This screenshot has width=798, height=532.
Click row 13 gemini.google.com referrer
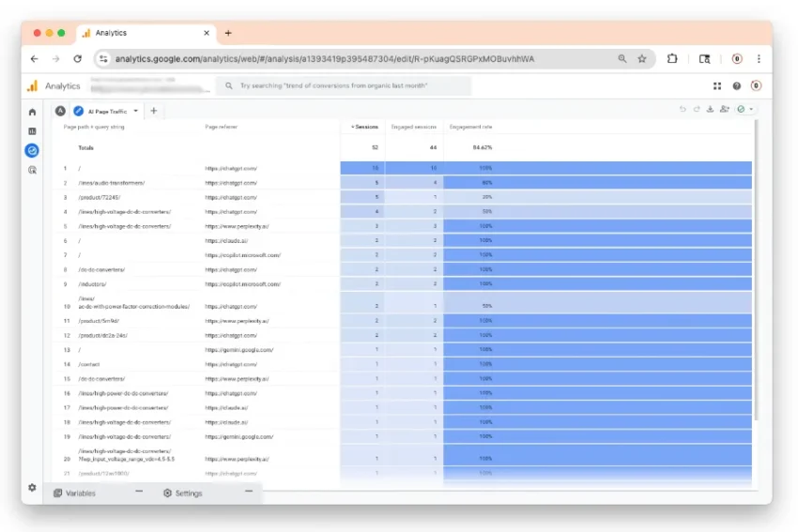pos(239,350)
